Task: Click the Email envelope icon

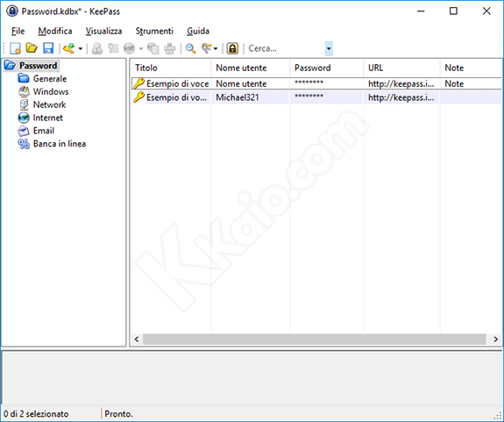Action: pos(24,131)
